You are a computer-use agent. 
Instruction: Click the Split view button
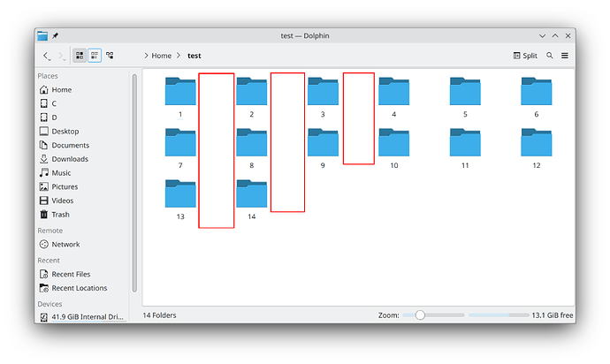click(524, 56)
